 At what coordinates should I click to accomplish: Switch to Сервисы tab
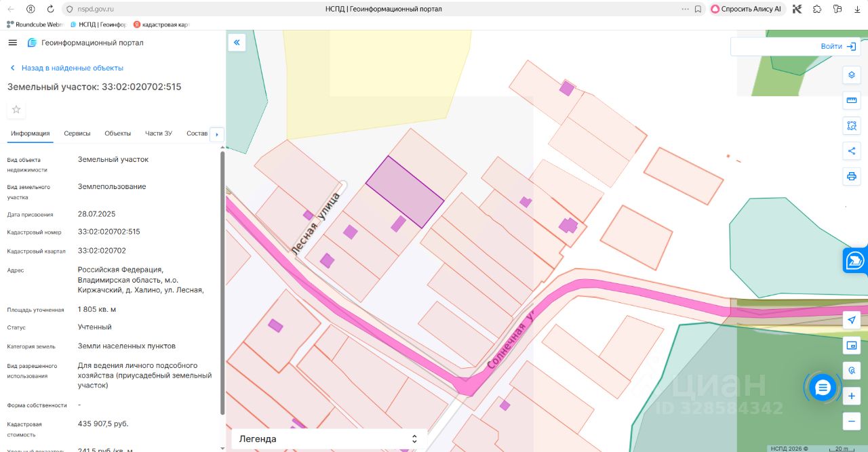click(x=77, y=133)
